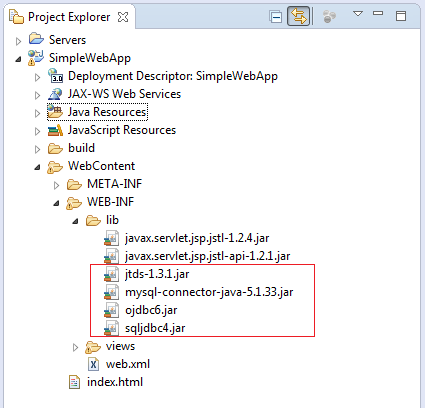Select the Java Resources item
The width and height of the screenshot is (425, 408).
coord(98,112)
